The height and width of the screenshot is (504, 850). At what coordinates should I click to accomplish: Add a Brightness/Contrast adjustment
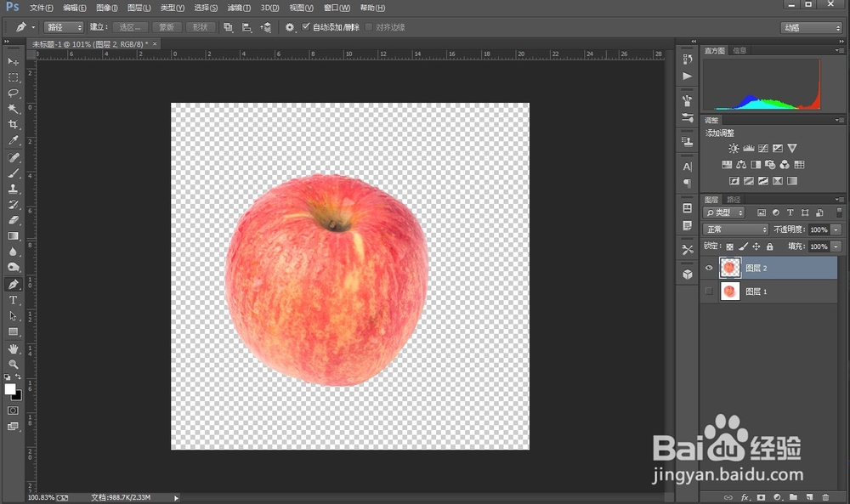734,148
